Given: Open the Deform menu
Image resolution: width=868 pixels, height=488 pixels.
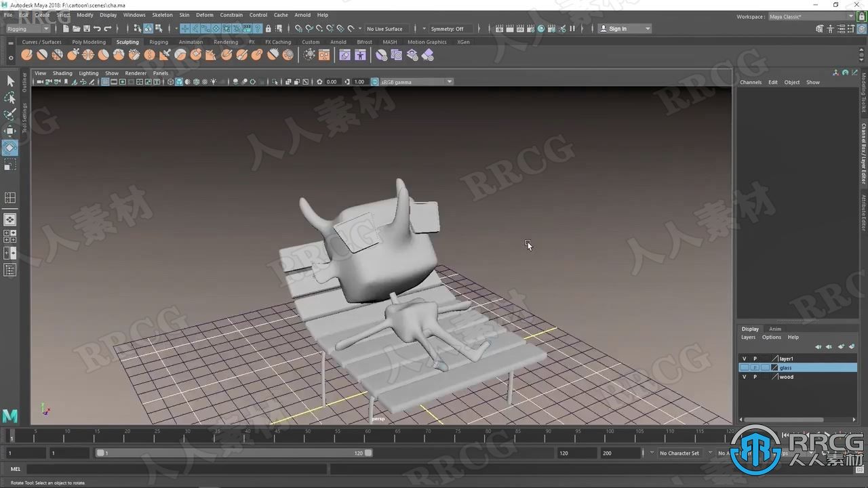Looking at the screenshot, I should (x=204, y=15).
